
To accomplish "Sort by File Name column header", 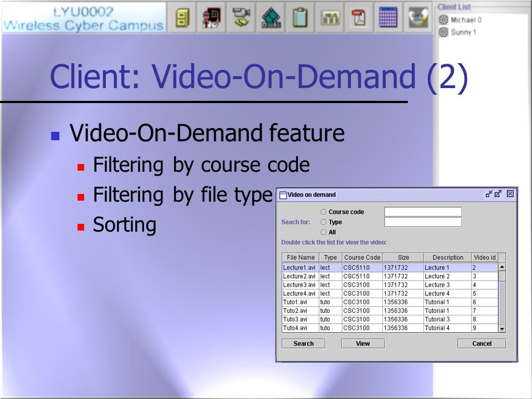I will click(x=300, y=258).
